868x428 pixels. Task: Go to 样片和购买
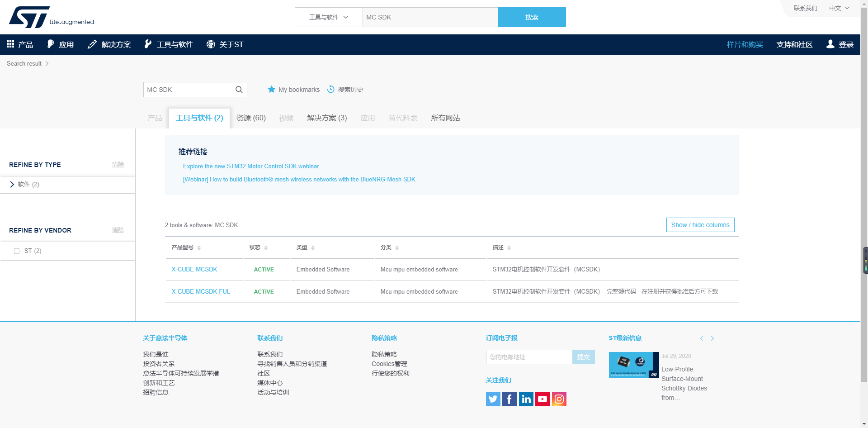click(x=745, y=44)
